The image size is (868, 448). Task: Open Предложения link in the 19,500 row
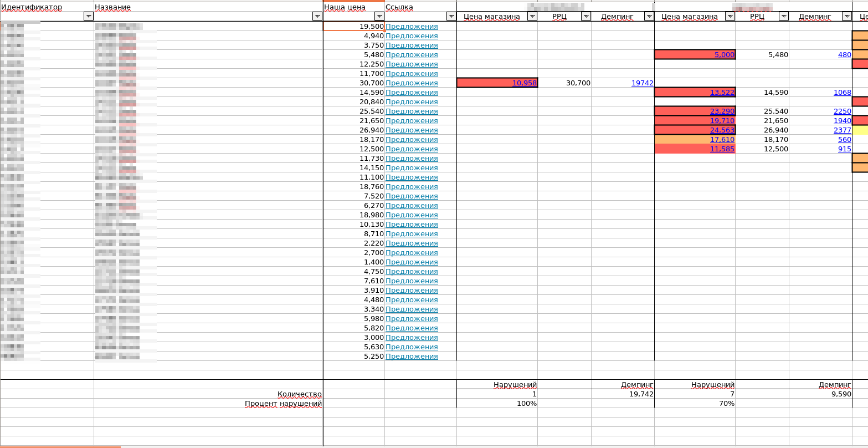(412, 27)
